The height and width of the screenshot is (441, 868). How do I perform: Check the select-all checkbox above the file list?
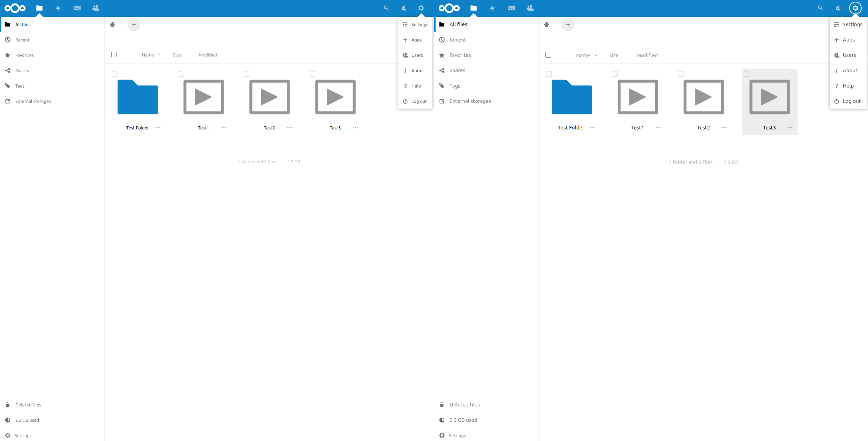[114, 54]
